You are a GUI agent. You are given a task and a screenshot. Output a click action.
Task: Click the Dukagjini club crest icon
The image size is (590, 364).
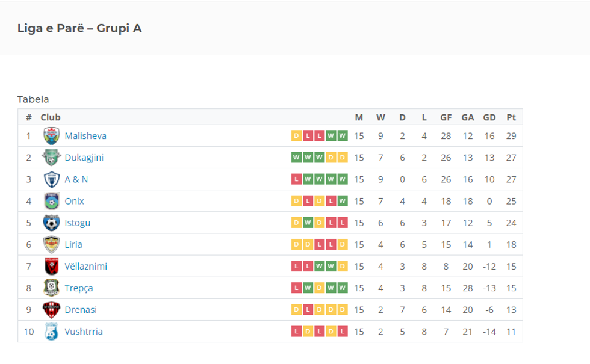pos(52,158)
